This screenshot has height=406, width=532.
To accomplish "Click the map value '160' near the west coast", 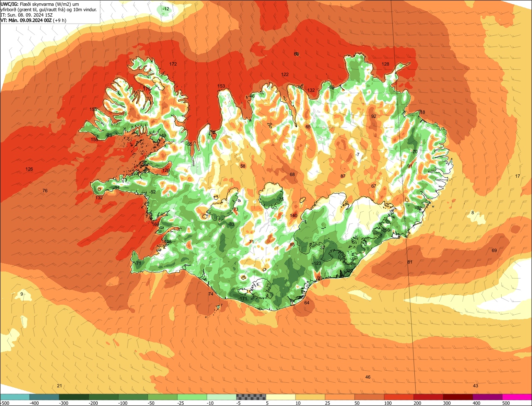I will point(156,224).
